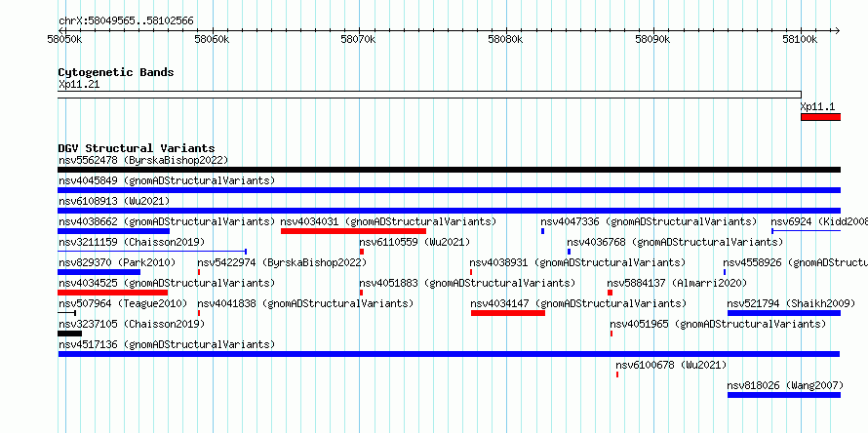The width and height of the screenshot is (868, 433).
Task: Click the red Xp11.1 band
Action: coord(821,117)
